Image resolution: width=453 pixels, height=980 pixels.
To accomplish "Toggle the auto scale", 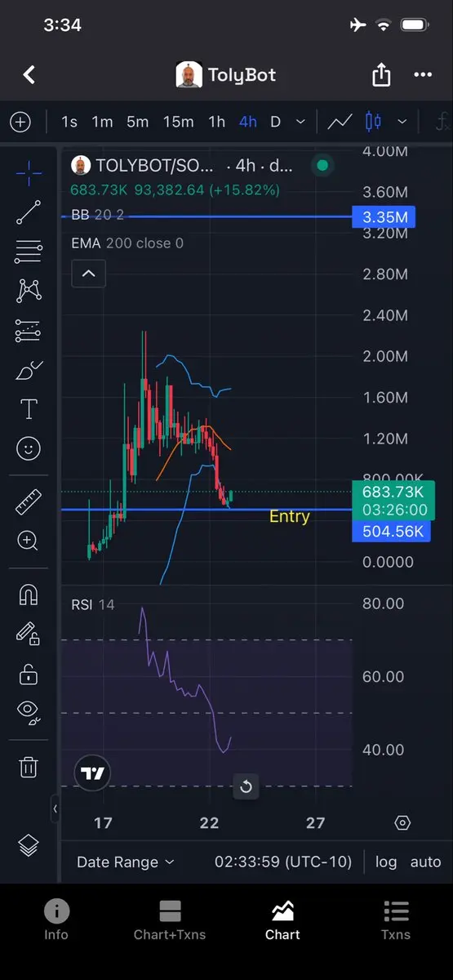I will coord(425,862).
